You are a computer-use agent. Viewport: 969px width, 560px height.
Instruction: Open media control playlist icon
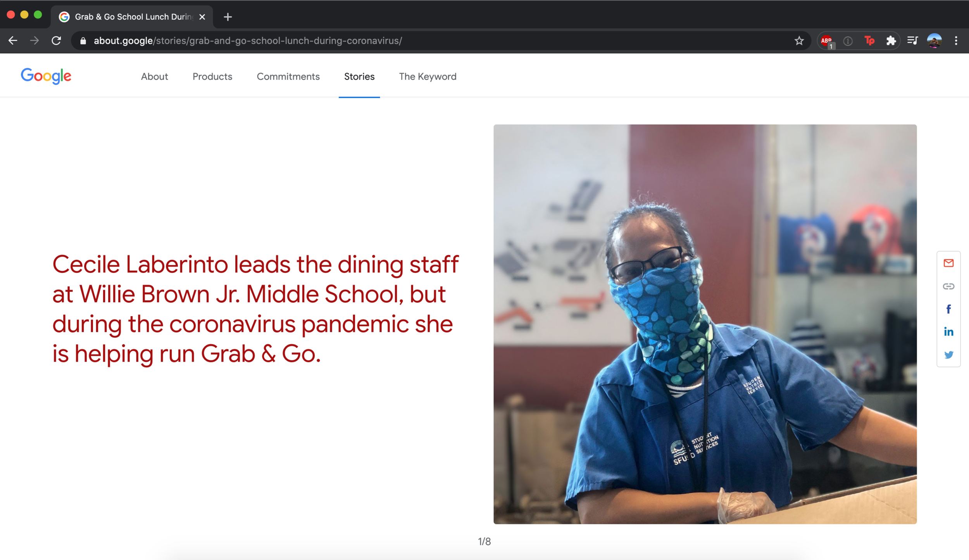coord(912,41)
